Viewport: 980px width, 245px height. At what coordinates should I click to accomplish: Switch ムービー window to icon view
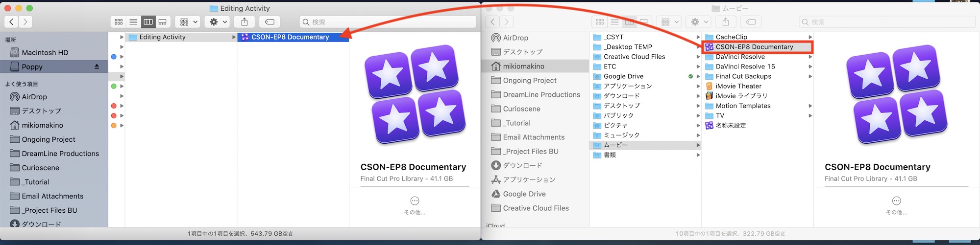(x=600, y=22)
